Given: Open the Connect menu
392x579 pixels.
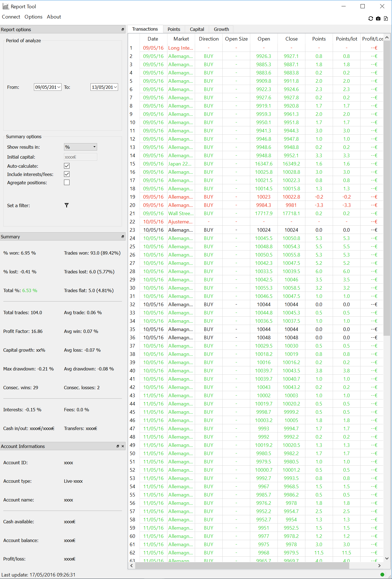Looking at the screenshot, I should [x=11, y=17].
